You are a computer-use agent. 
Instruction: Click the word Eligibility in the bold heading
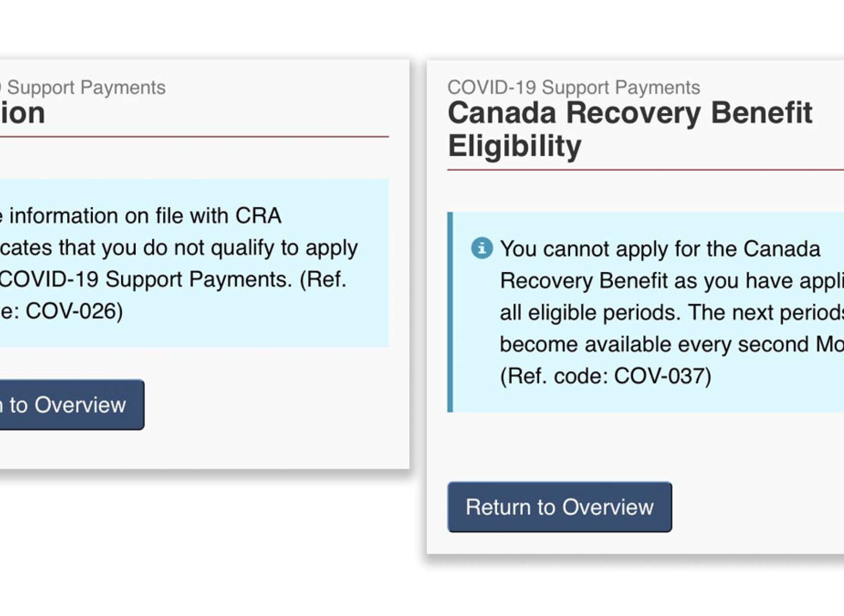pos(515,146)
